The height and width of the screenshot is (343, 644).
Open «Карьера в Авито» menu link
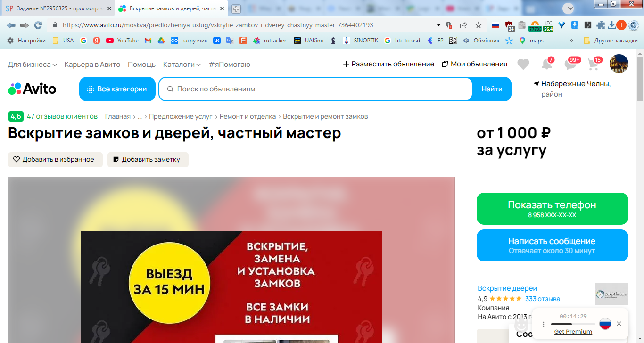click(92, 64)
